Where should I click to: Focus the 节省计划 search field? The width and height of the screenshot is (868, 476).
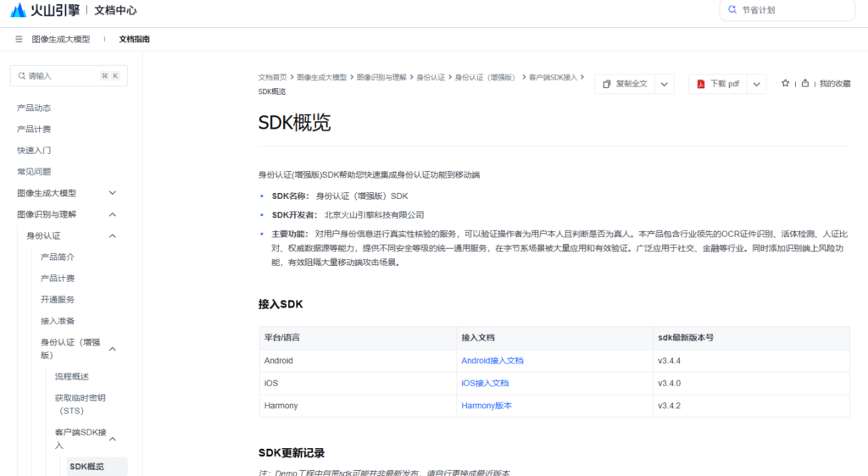(x=787, y=10)
